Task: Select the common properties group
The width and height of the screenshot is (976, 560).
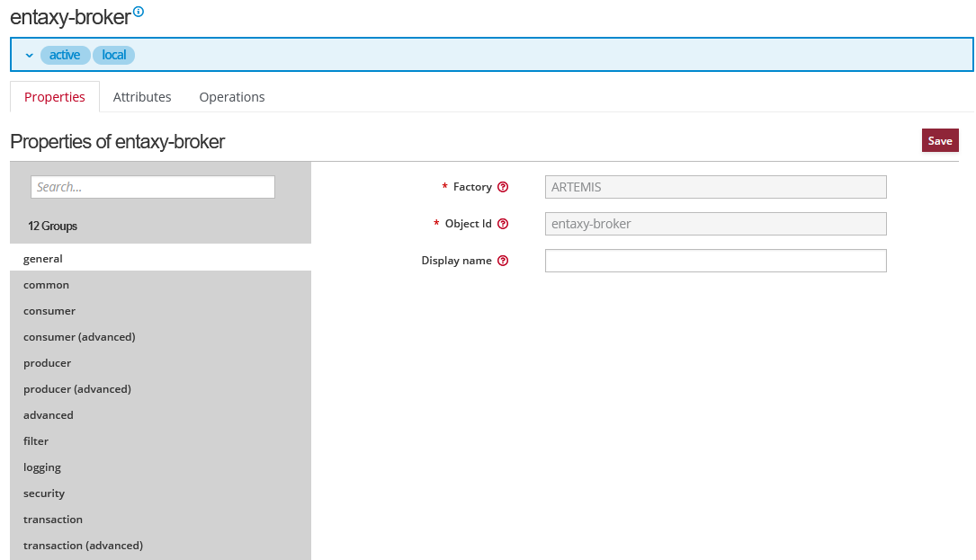Action: pyautogui.click(x=47, y=285)
